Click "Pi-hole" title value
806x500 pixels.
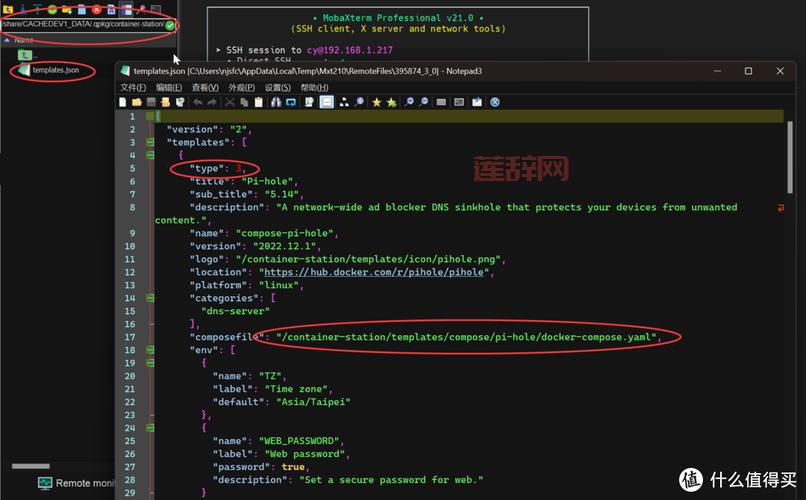(270, 181)
